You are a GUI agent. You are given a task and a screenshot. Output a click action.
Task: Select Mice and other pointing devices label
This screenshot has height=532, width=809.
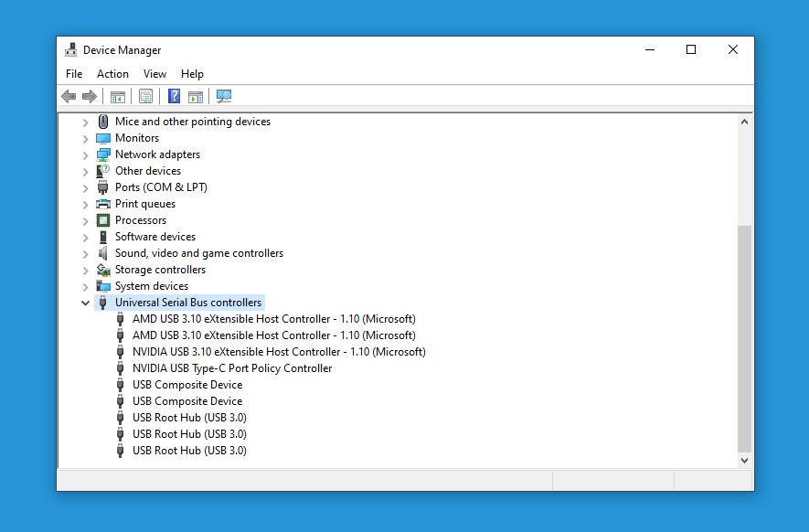click(x=193, y=122)
